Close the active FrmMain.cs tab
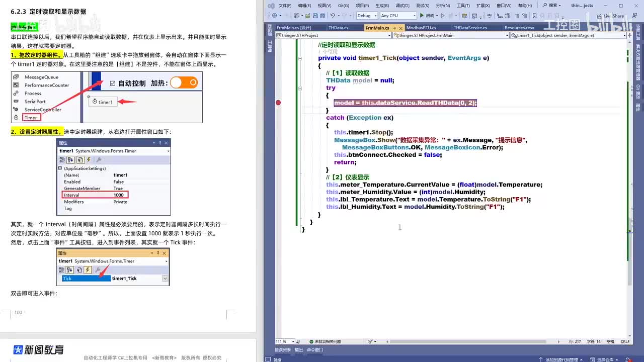 (x=401, y=28)
